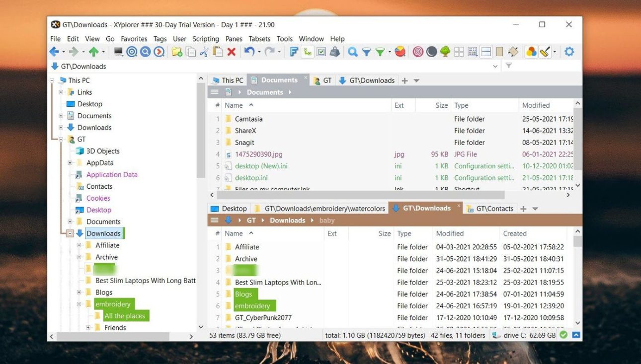Click the Cut scissors icon
641x364 pixels.
204,52
